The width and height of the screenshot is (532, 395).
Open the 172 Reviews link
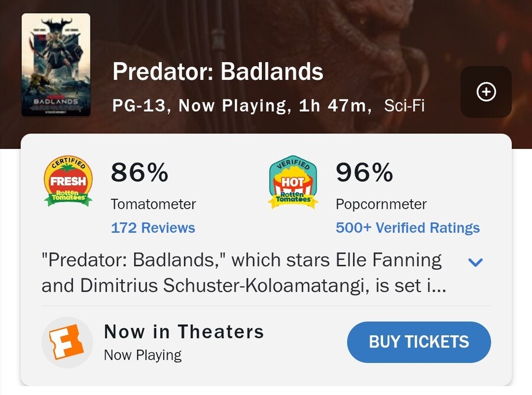(x=153, y=228)
